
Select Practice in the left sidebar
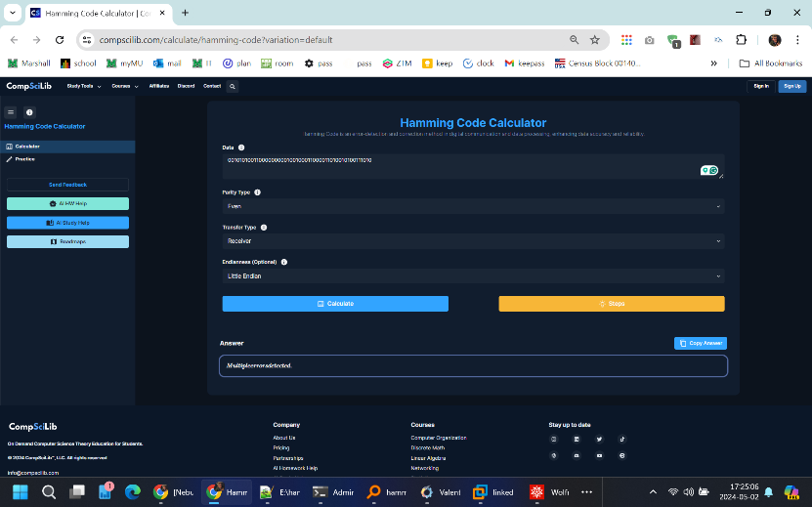coord(25,158)
